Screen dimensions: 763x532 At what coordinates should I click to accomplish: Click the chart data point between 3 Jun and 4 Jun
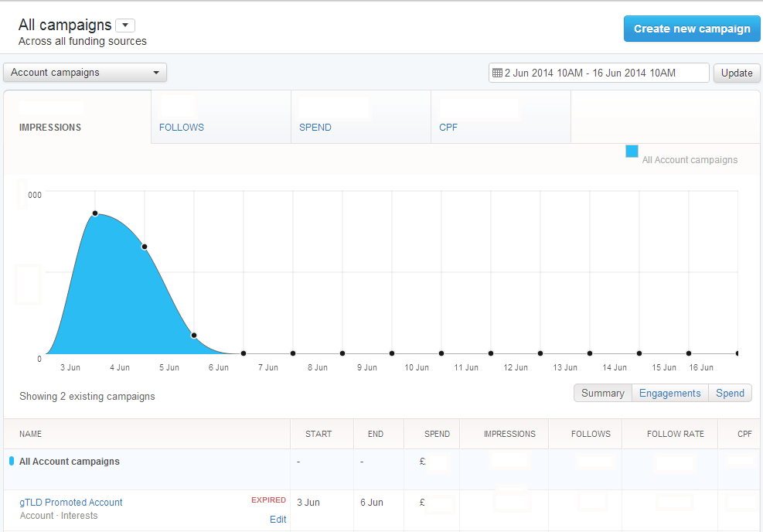[x=95, y=213]
